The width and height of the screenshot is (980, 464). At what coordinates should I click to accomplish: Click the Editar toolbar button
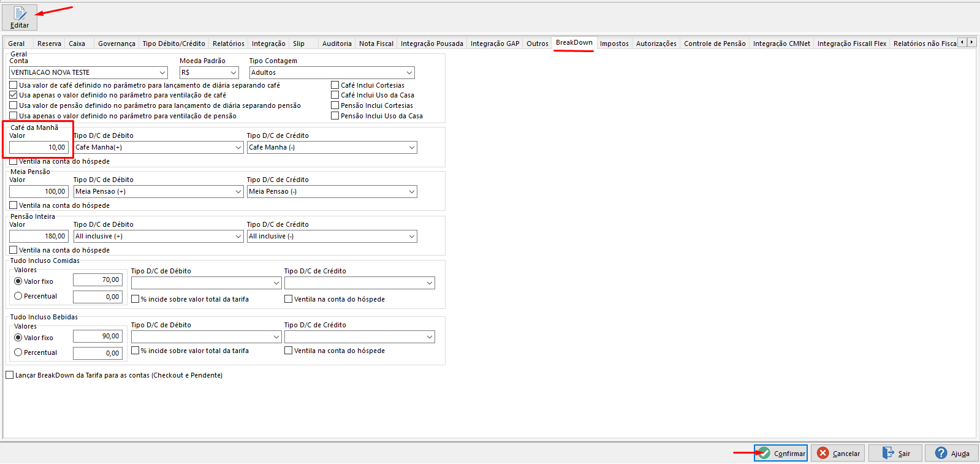(20, 17)
